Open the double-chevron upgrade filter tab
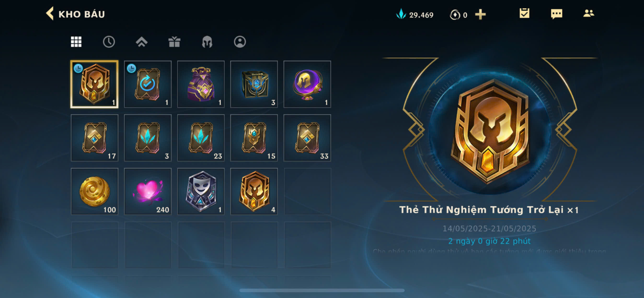The height and width of the screenshot is (298, 644). 142,42
